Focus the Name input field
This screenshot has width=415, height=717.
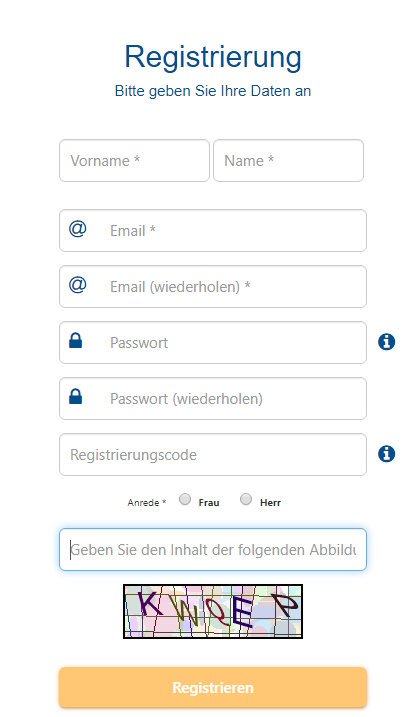(x=288, y=161)
